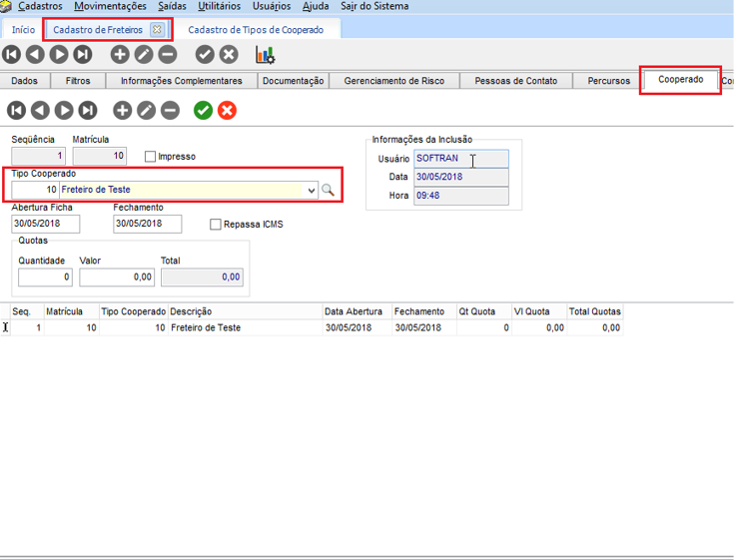Click the Abertura Ficha date field

point(45,225)
